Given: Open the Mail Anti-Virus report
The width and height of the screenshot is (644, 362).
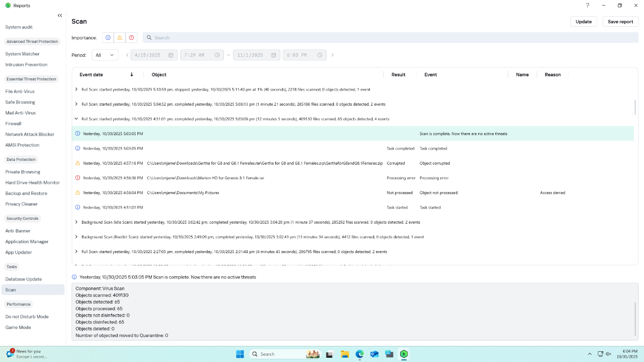Looking at the screenshot, I should [x=20, y=113].
